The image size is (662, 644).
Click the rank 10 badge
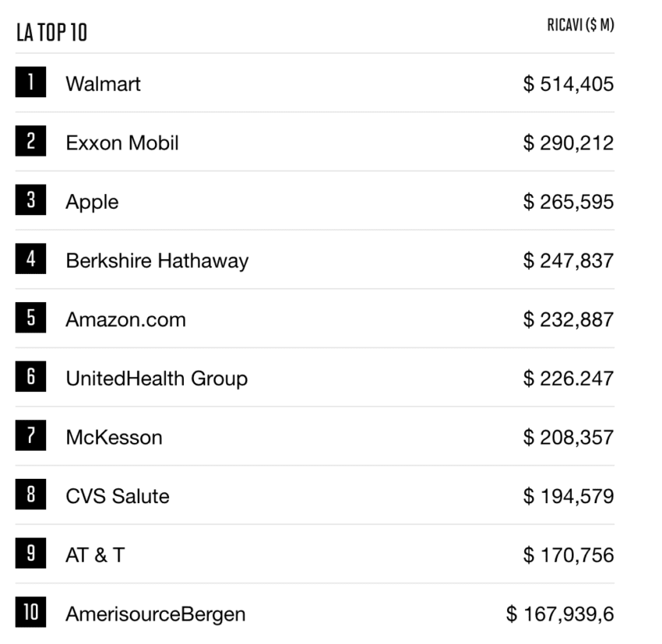(31, 612)
